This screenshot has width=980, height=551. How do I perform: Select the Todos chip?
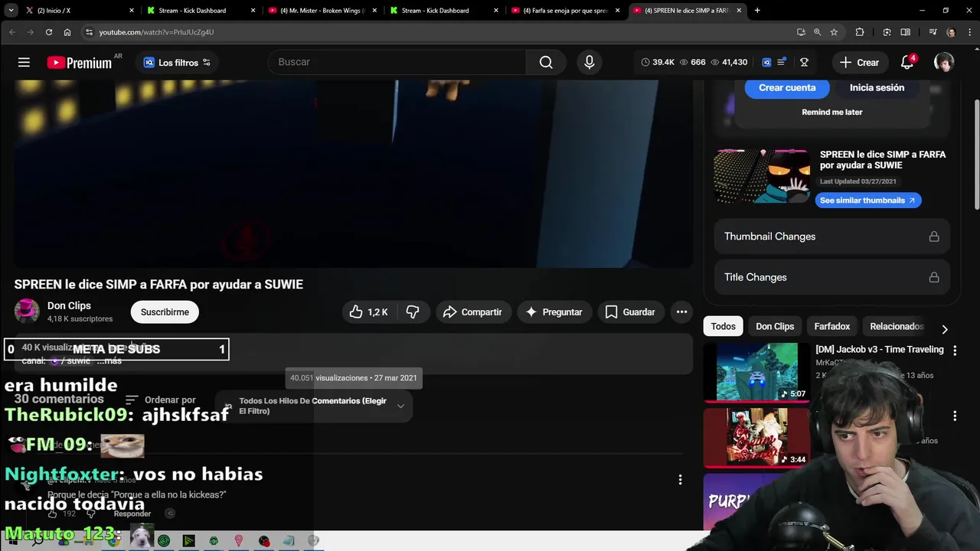point(723,326)
